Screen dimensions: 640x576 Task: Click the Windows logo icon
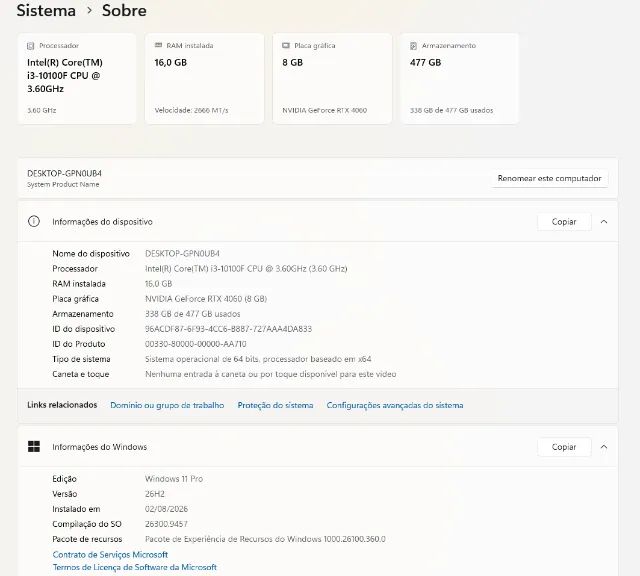pos(34,447)
